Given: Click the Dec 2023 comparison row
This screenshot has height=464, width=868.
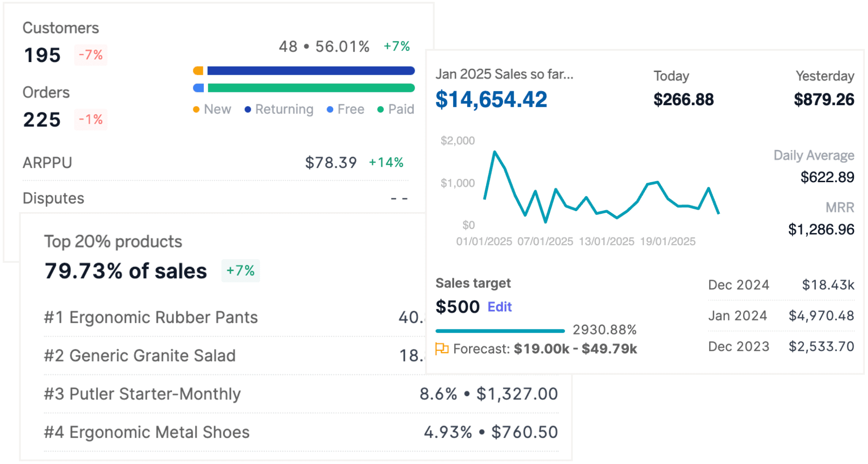Looking at the screenshot, I should (781, 347).
